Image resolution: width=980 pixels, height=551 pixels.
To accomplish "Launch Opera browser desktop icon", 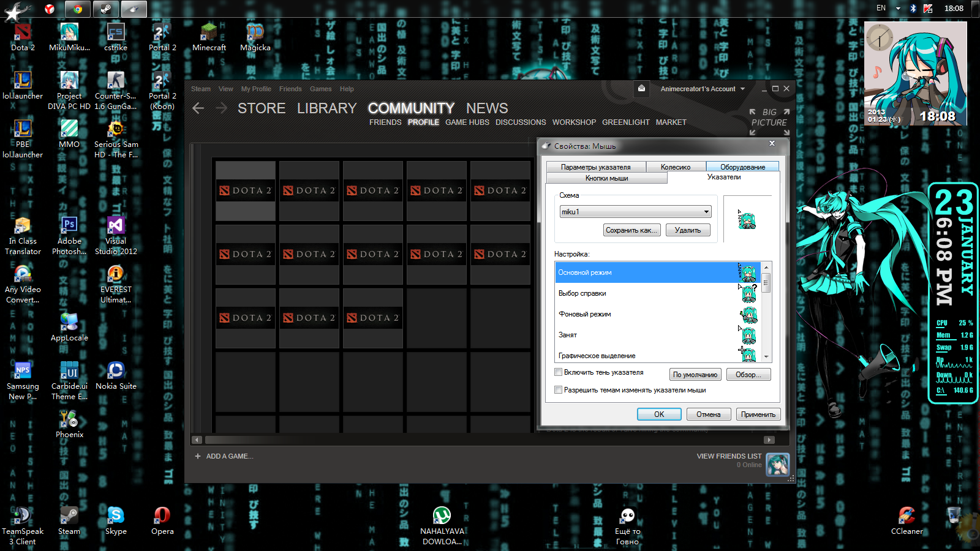I will 162,520.
